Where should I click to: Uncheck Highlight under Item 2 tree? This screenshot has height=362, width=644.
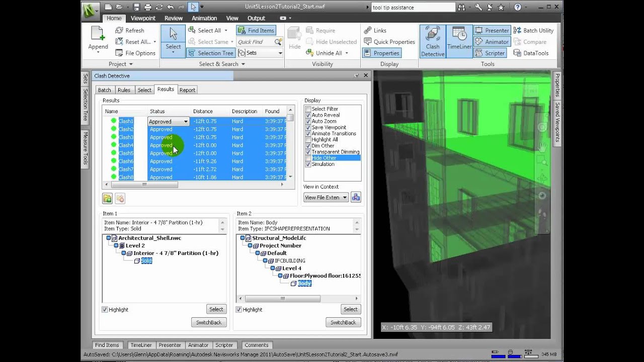239,310
